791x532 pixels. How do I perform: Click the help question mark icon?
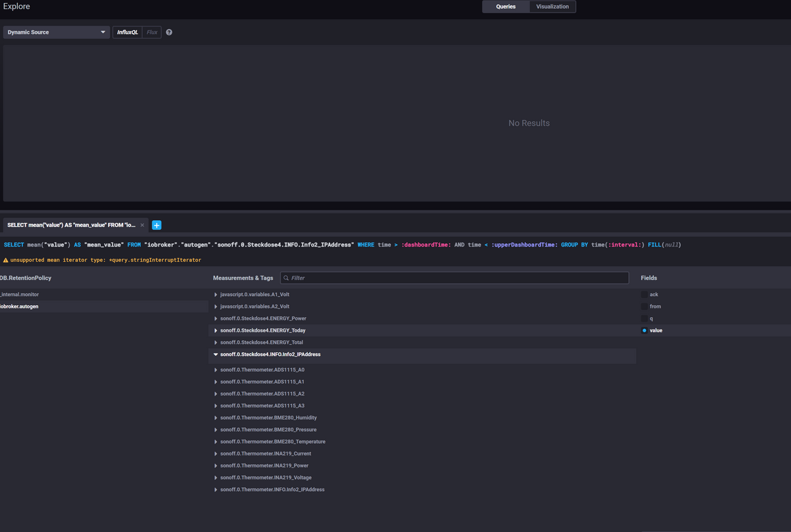tap(169, 32)
